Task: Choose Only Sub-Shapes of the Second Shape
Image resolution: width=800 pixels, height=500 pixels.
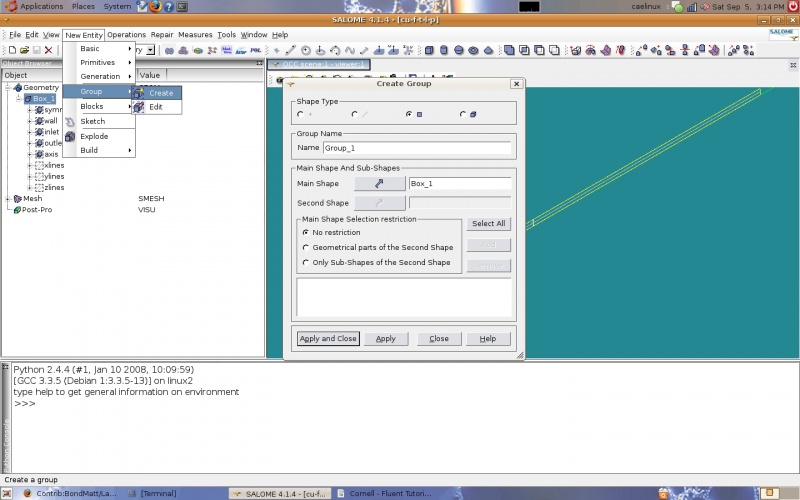Action: (306, 262)
